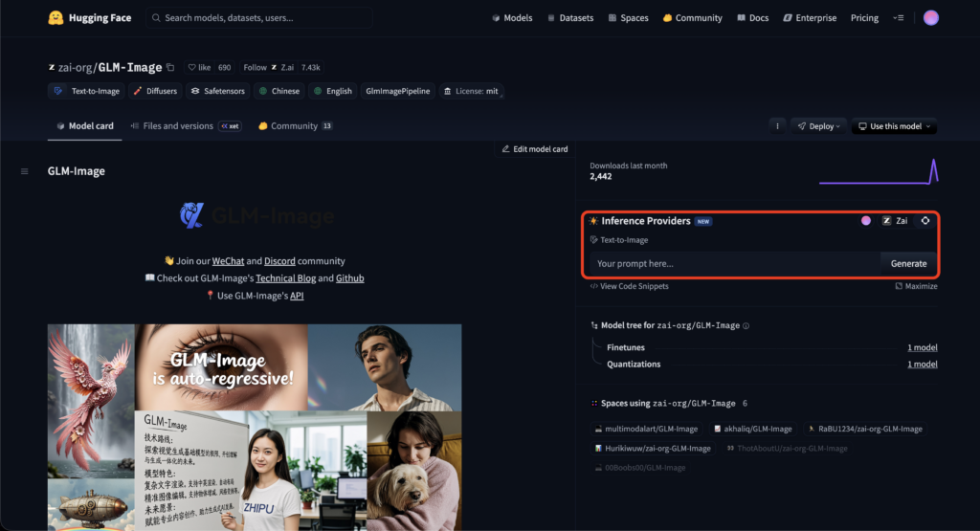The height and width of the screenshot is (531, 980).
Task: Expand the Deploy dropdown
Action: coord(817,126)
